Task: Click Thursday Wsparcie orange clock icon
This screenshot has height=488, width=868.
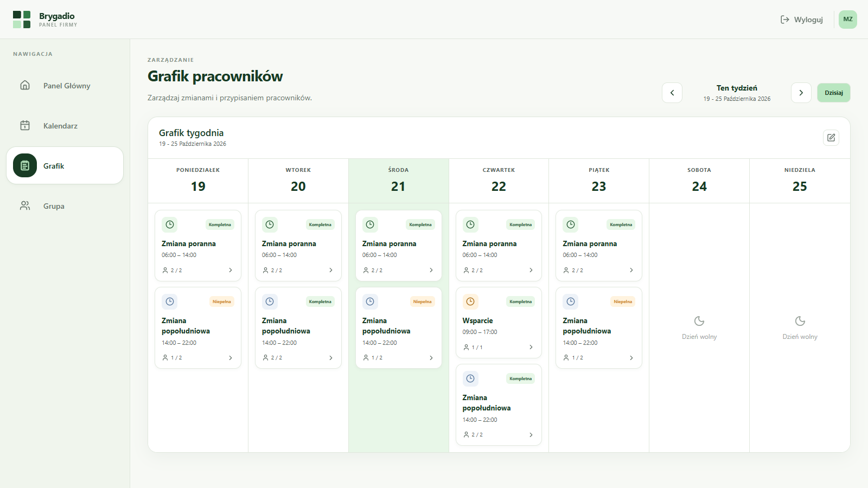Action: (x=470, y=301)
